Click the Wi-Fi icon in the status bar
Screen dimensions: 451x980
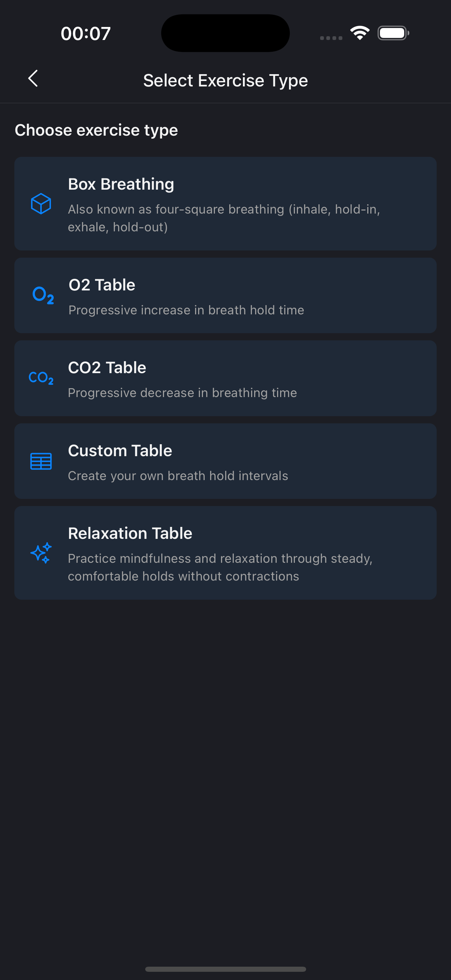pos(359,33)
